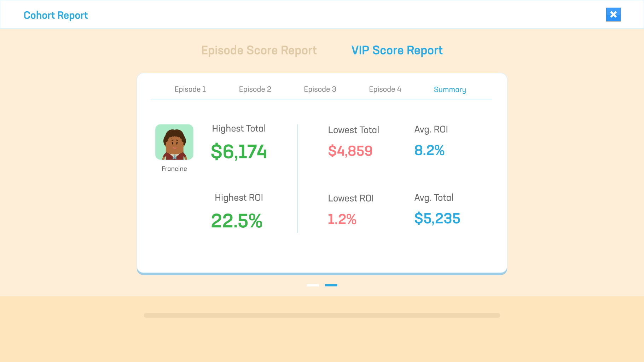Click the Avg. Total value $5,235

437,218
